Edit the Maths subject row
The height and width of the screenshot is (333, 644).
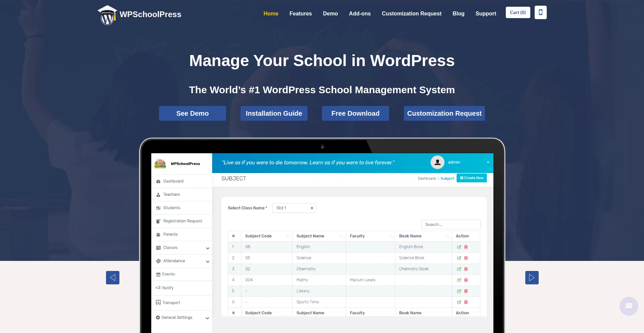459,280
